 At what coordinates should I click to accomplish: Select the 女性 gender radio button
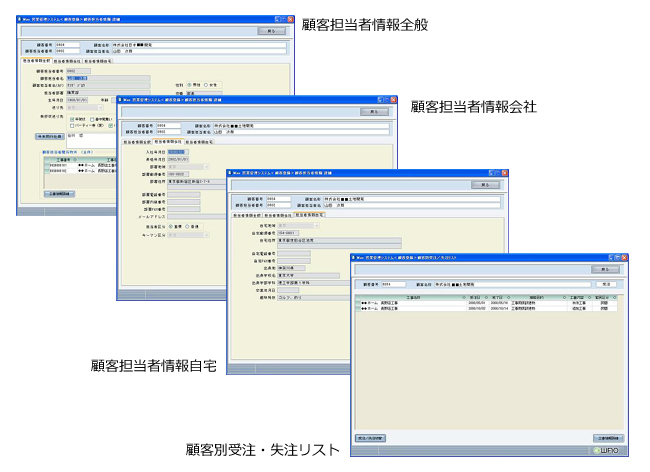point(205,84)
